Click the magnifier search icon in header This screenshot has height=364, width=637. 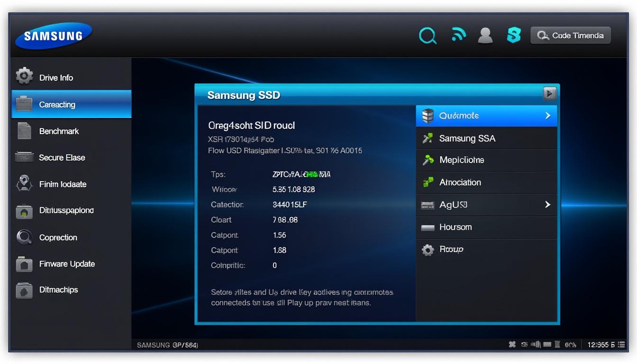click(x=428, y=36)
